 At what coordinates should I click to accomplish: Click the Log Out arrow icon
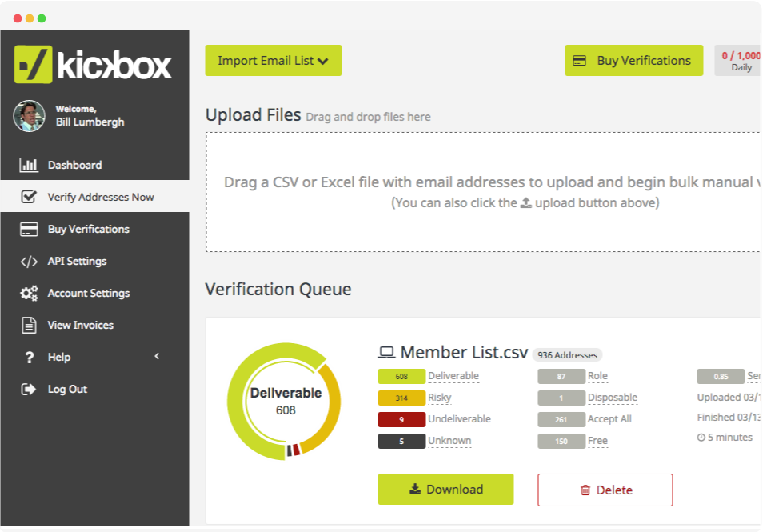pyautogui.click(x=28, y=389)
